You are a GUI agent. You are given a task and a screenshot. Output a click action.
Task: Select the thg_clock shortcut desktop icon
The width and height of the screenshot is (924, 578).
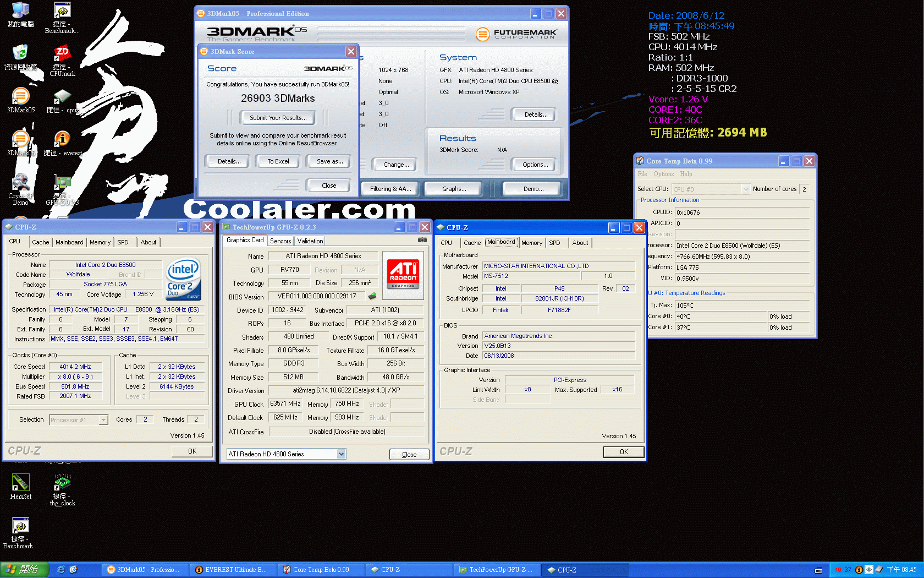(62, 490)
